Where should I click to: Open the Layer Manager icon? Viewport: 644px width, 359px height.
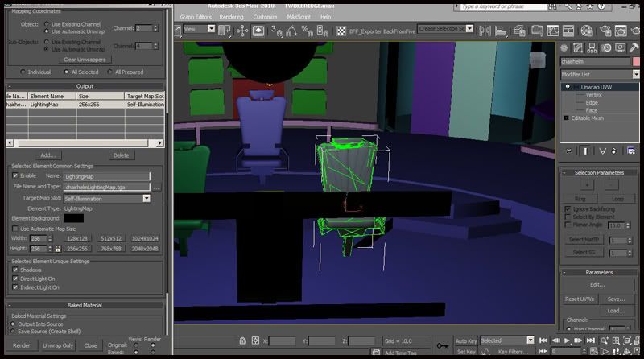(x=519, y=31)
